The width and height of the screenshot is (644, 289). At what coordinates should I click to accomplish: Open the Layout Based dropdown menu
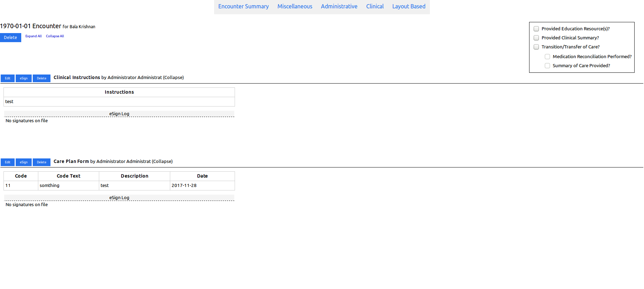coord(409,7)
